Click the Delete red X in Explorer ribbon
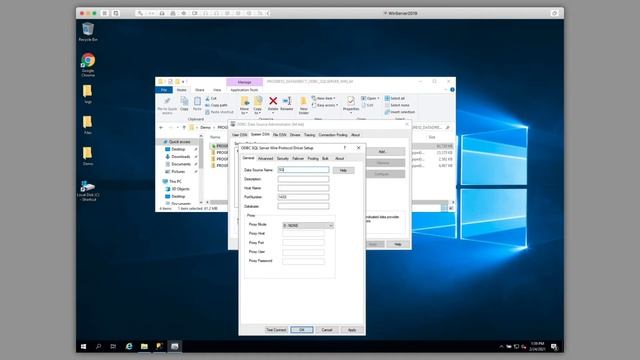 point(273,104)
